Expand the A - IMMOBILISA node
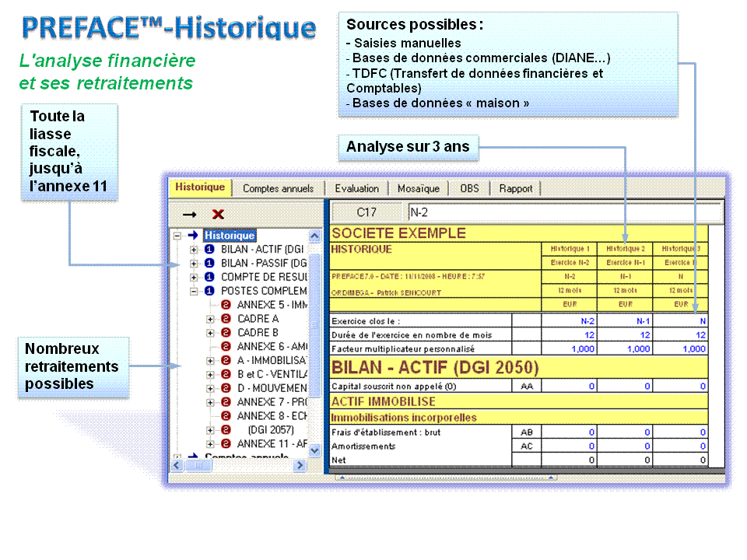The image size is (747, 560). pyautogui.click(x=210, y=360)
